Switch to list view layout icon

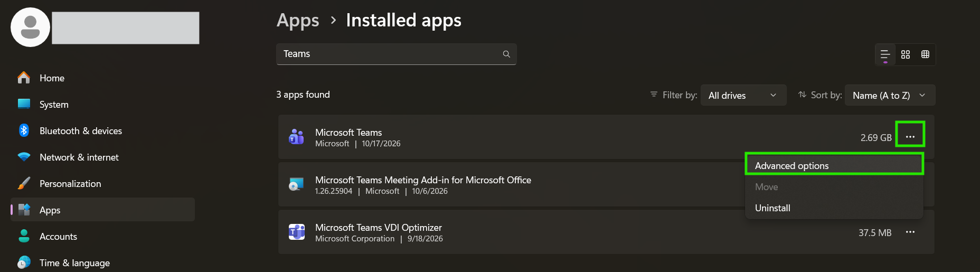[885, 54]
